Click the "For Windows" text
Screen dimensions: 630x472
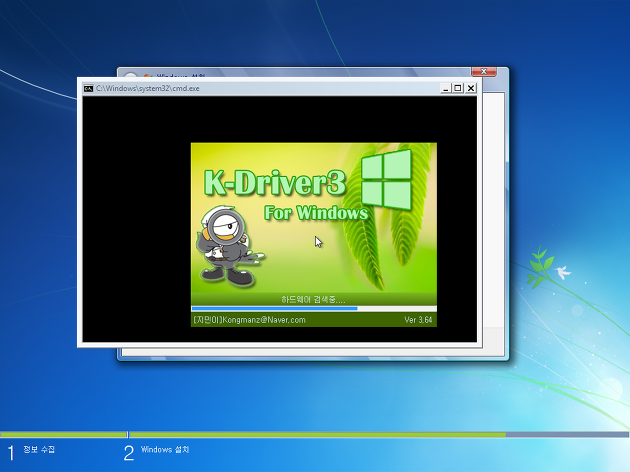click(x=316, y=213)
